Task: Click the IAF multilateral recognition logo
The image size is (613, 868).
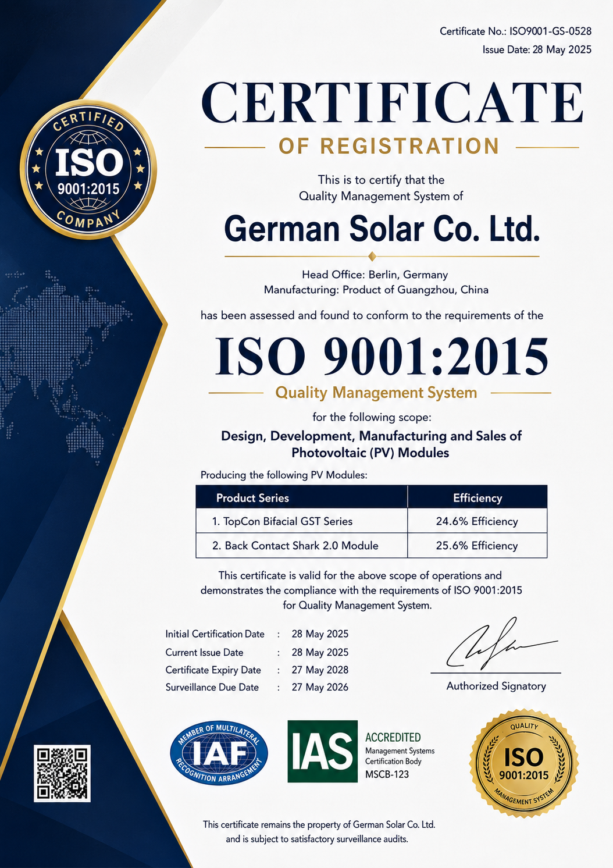Action: (219, 753)
